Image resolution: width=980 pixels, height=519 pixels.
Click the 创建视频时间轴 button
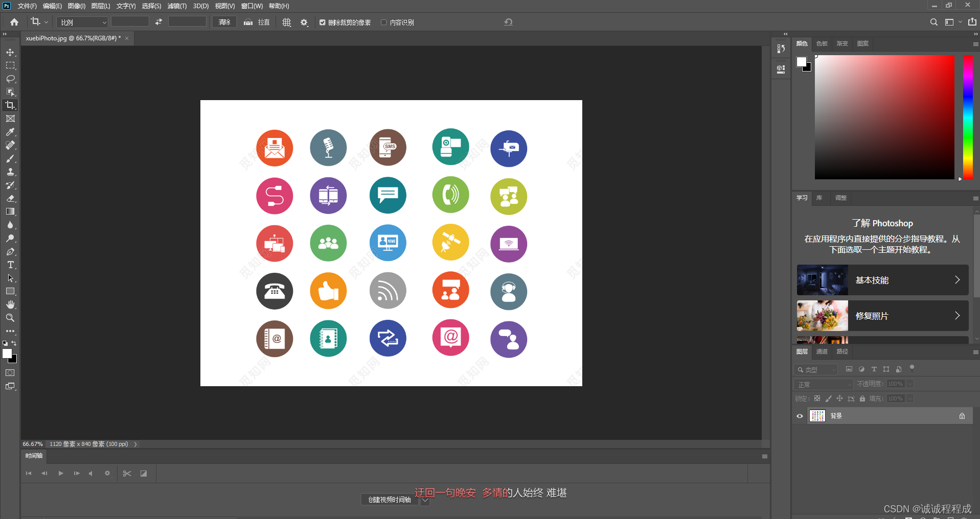tap(390, 500)
